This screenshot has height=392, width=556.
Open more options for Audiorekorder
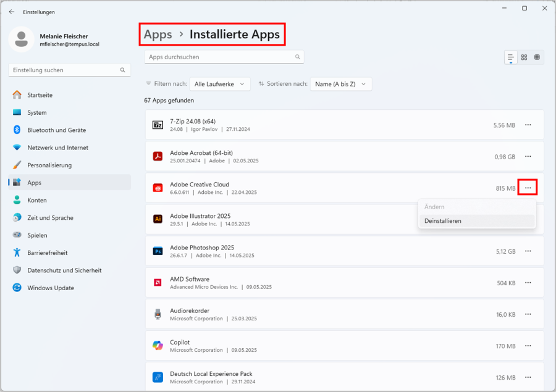tap(528, 314)
